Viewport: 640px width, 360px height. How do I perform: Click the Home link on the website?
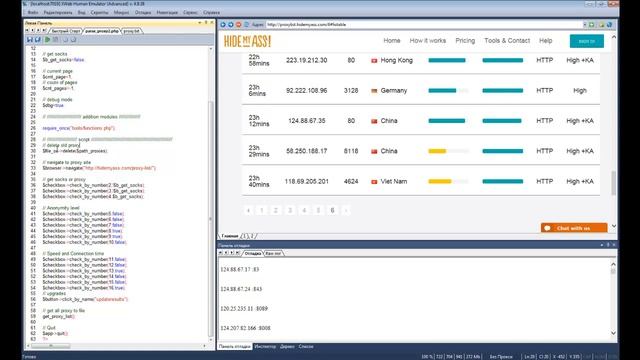coord(392,41)
